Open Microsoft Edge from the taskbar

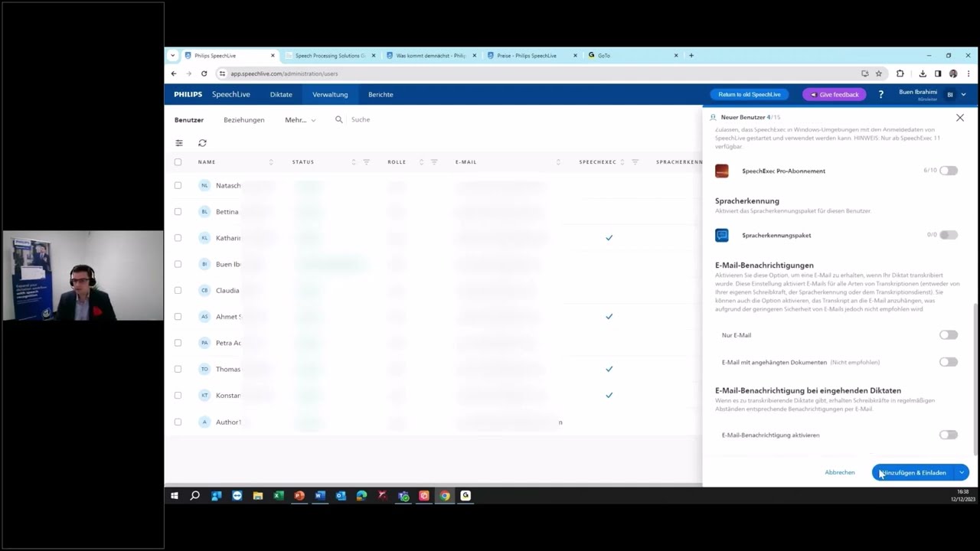click(x=361, y=496)
